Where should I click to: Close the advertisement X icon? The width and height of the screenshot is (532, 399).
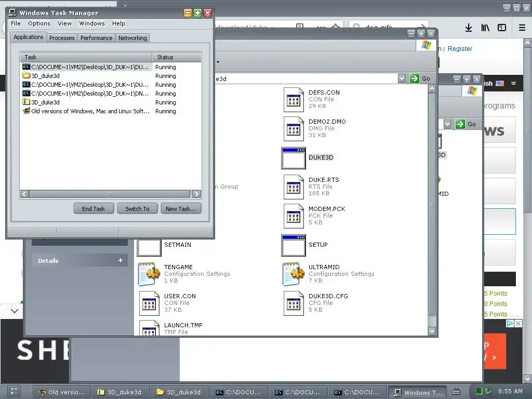pyautogui.click(x=518, y=323)
